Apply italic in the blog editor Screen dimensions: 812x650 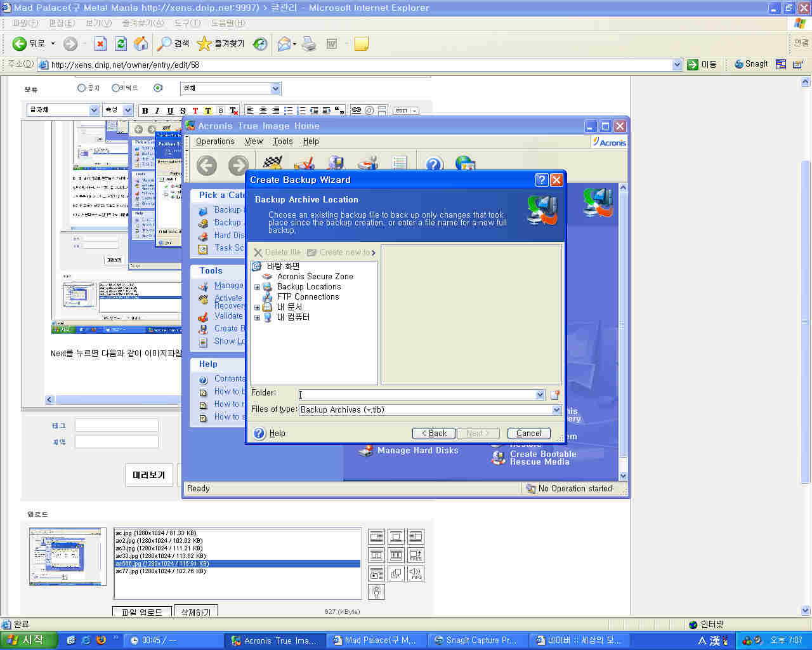[x=157, y=110]
